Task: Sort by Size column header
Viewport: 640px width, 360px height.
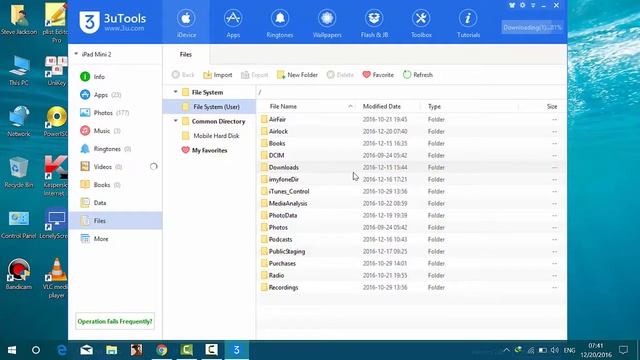Action: [542, 107]
